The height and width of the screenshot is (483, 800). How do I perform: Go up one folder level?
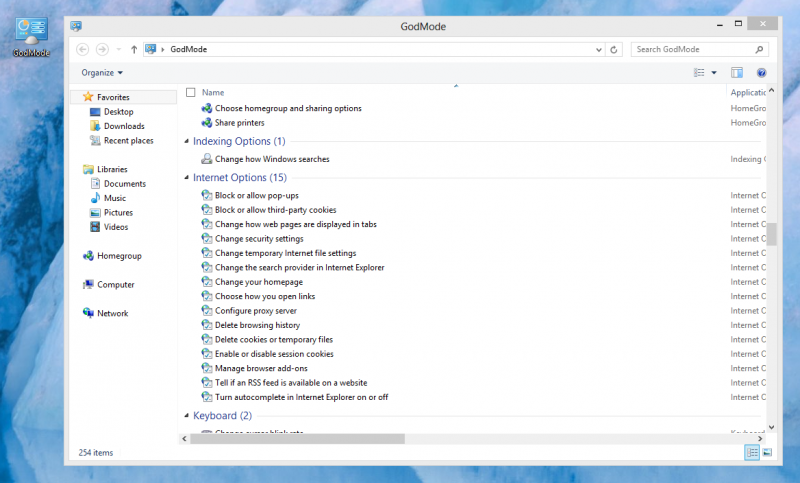pyautogui.click(x=134, y=49)
